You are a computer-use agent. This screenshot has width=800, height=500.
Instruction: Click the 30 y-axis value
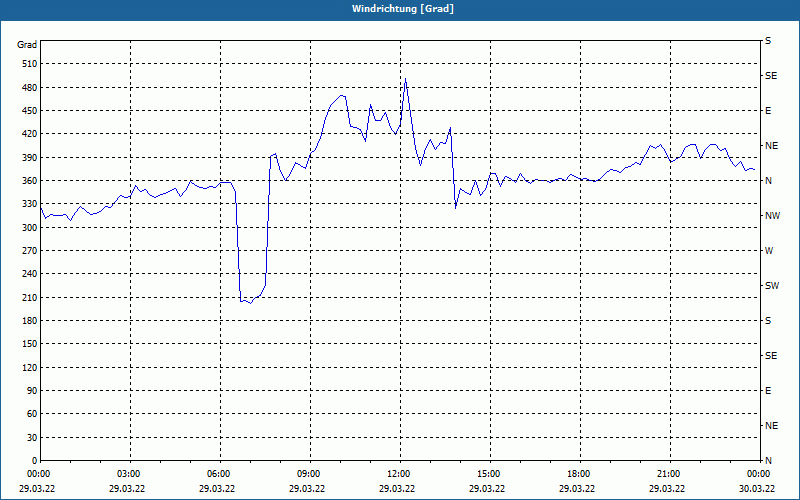point(32,438)
